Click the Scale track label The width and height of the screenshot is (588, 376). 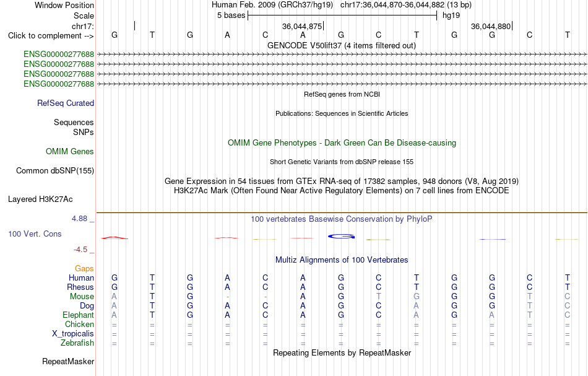84,15
